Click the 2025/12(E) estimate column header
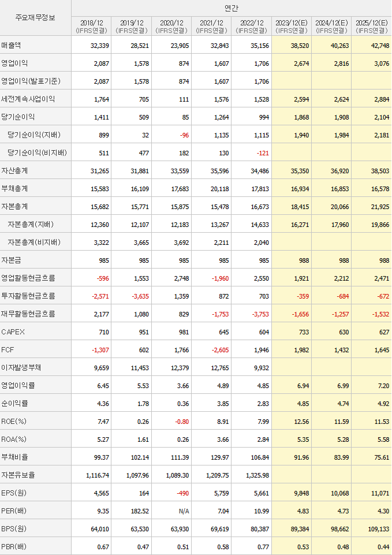Screen dimensions: 392x555 (371, 26)
